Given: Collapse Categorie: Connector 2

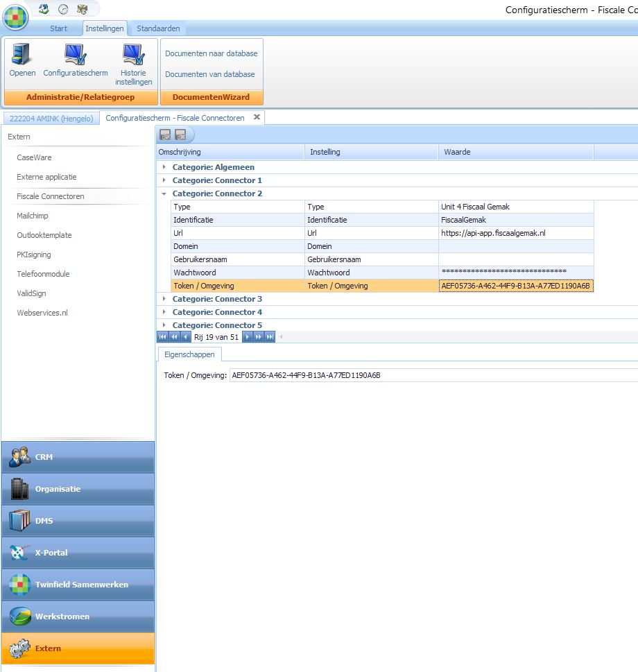Looking at the screenshot, I should (x=164, y=193).
